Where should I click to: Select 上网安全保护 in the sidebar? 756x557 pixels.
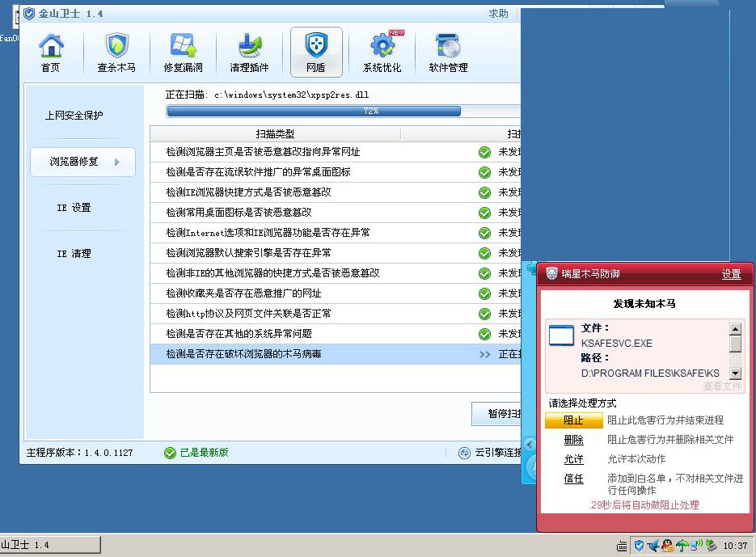[74, 116]
